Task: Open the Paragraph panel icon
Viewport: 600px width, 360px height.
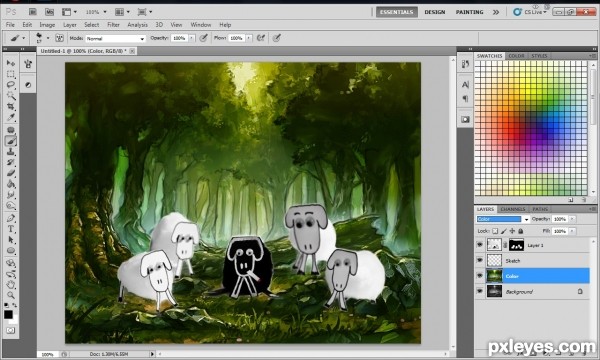Action: pos(465,99)
